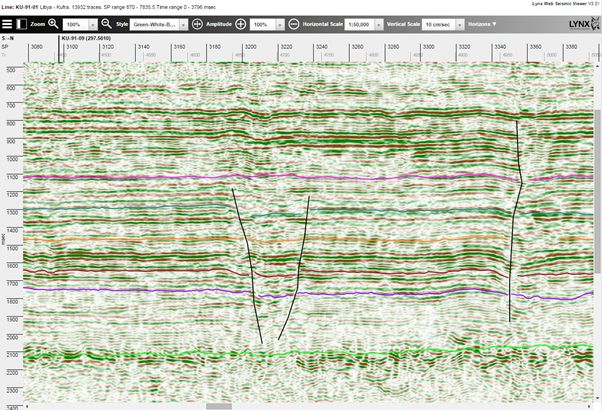Click the 2300 msec time axis label
Screen dimensions: 602x410
(12, 391)
